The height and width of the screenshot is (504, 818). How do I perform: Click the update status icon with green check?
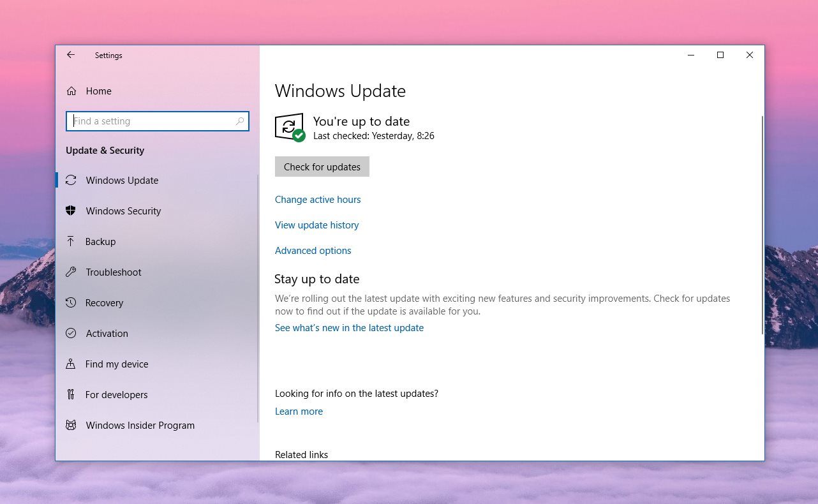tap(290, 128)
